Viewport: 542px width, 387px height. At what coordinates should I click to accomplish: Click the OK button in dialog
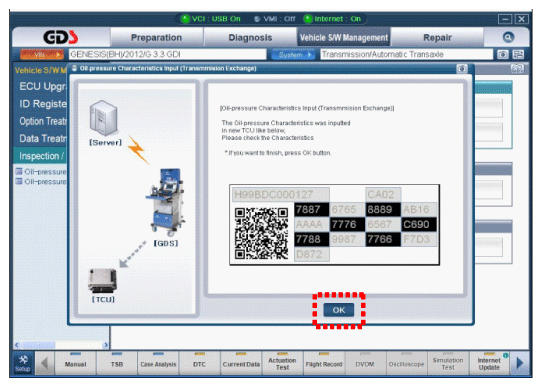[338, 310]
